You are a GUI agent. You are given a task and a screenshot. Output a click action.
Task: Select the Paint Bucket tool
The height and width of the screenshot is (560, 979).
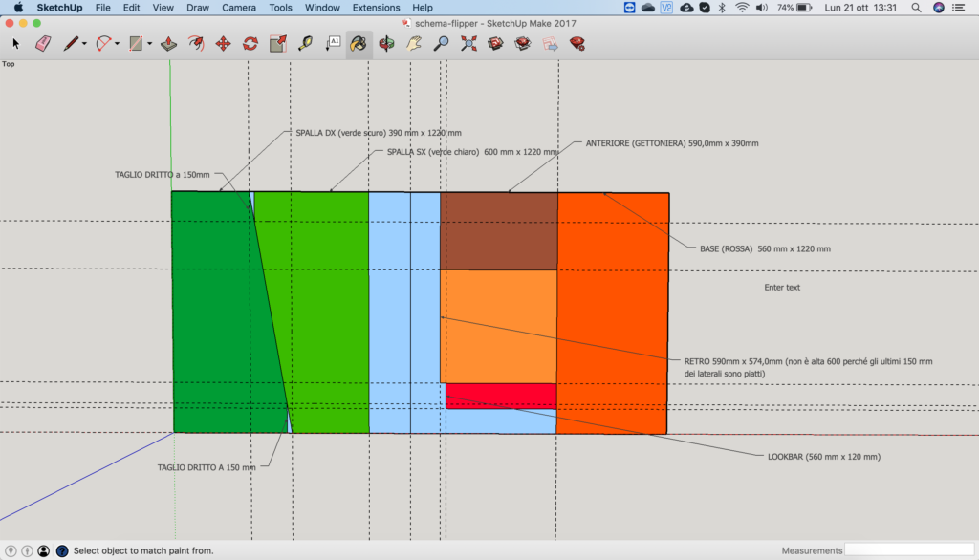(x=359, y=44)
